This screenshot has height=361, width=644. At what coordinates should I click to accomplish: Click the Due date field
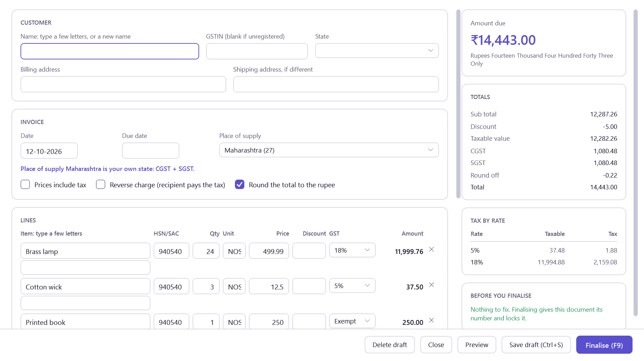[150, 151]
